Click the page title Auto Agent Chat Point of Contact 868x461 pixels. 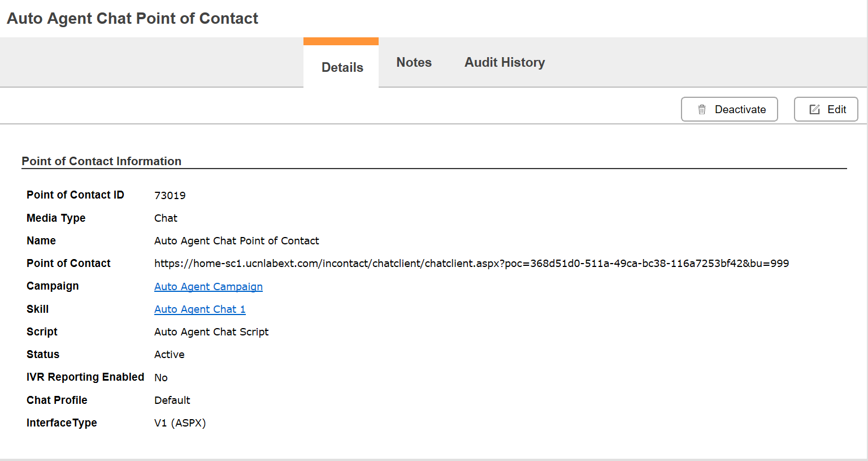coord(132,18)
